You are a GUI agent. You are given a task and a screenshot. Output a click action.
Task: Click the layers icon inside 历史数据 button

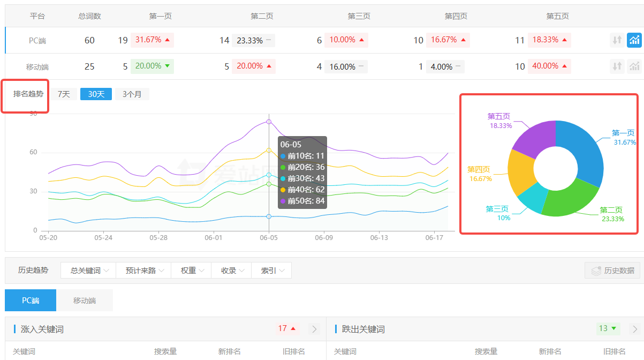pyautogui.click(x=596, y=270)
